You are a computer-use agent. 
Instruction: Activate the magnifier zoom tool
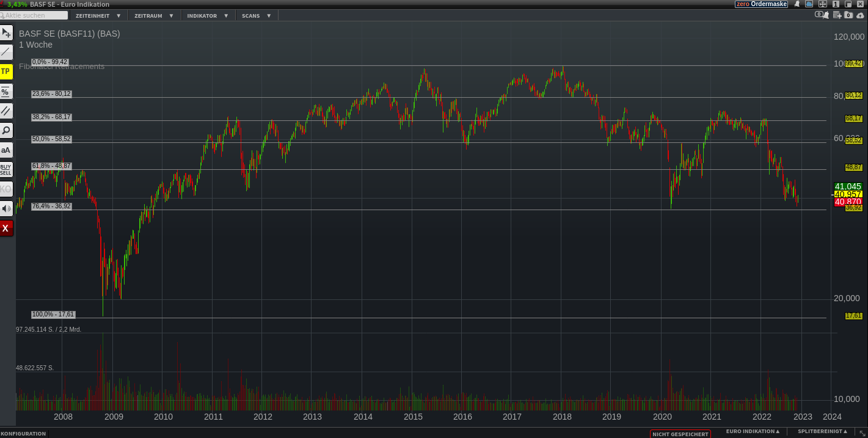[x=6, y=130]
